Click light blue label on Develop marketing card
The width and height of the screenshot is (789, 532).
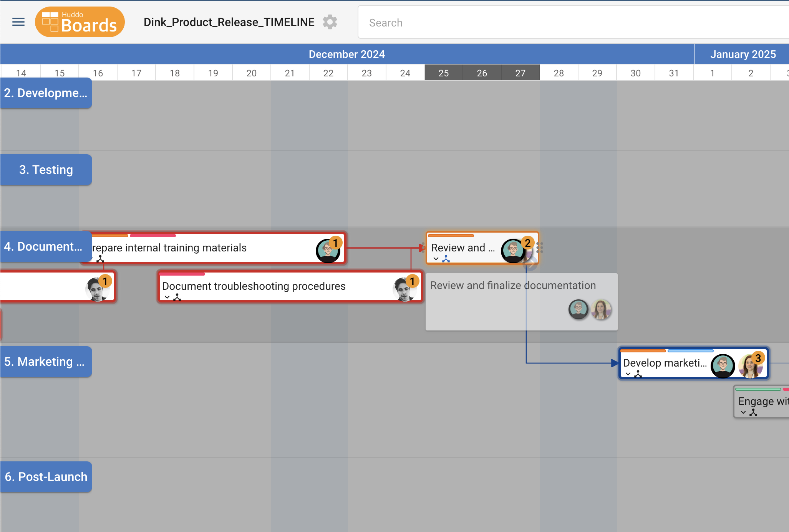point(690,351)
